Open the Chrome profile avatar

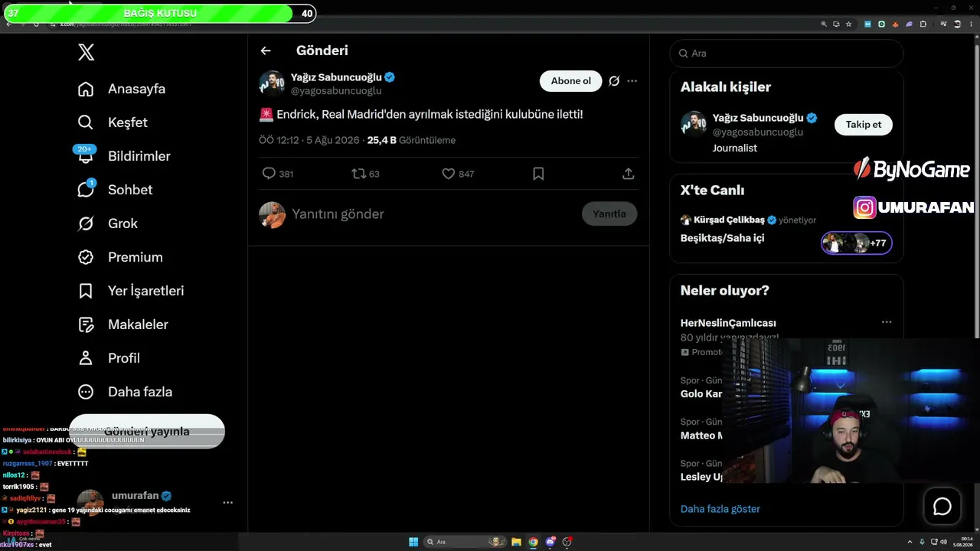click(957, 24)
